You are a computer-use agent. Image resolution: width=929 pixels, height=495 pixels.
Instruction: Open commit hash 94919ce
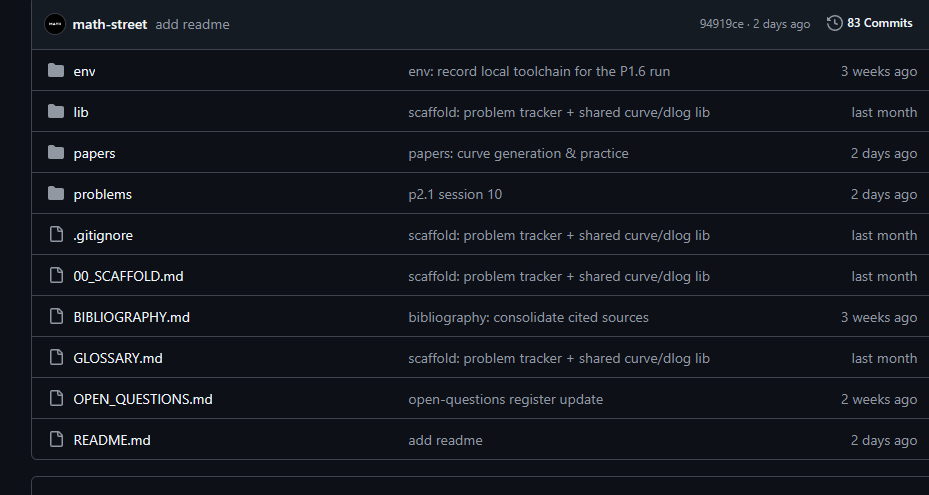coord(721,24)
